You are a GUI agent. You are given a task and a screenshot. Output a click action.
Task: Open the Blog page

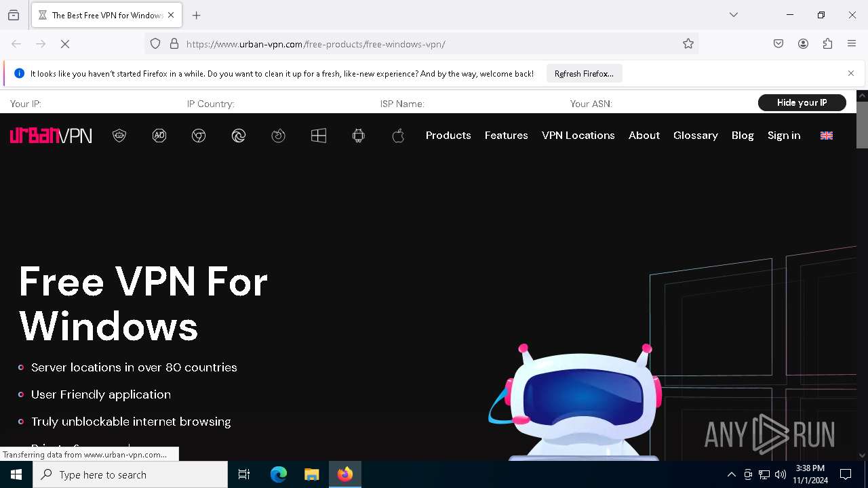tap(743, 136)
